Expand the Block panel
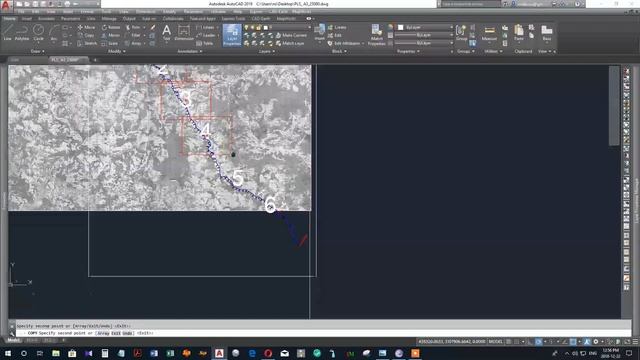This screenshot has width=640, height=360. coord(339,51)
